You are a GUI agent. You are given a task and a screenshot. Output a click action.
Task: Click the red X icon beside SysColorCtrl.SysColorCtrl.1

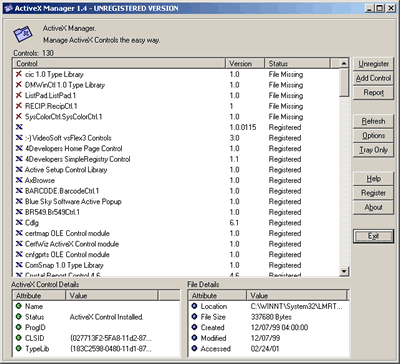19,117
